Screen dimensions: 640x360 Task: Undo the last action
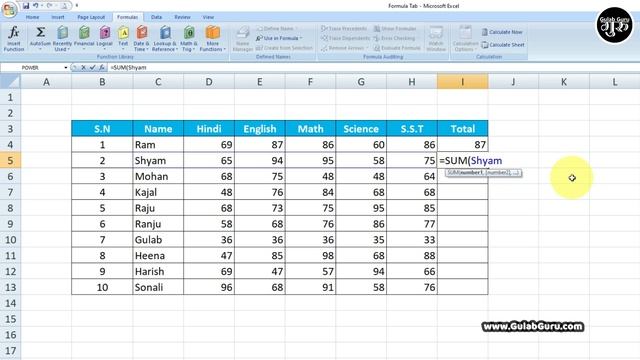pos(36,6)
